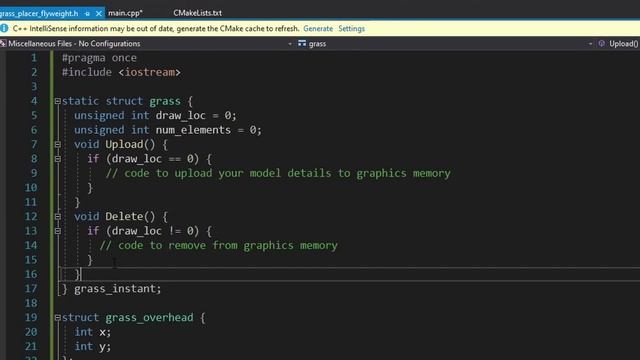This screenshot has height=360, width=640.
Task: Open the Miscellaneous Files dropdown arrow
Action: pos(290,44)
